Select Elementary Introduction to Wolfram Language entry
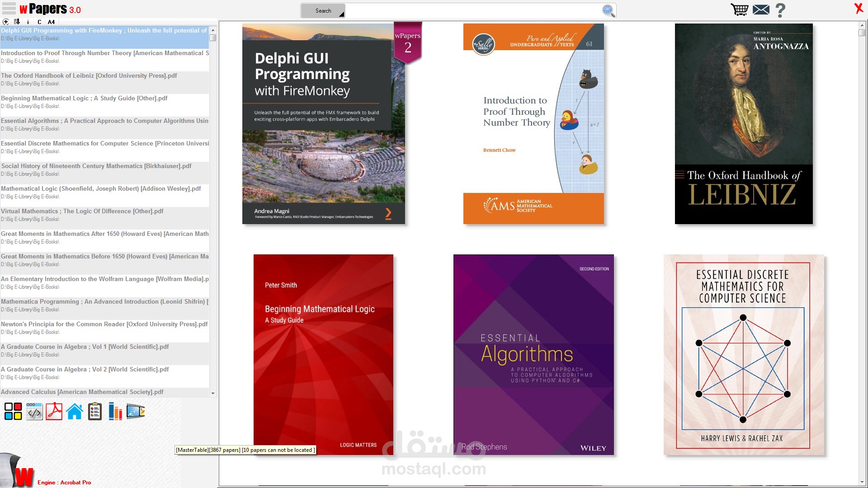868x488 pixels. coord(104,286)
